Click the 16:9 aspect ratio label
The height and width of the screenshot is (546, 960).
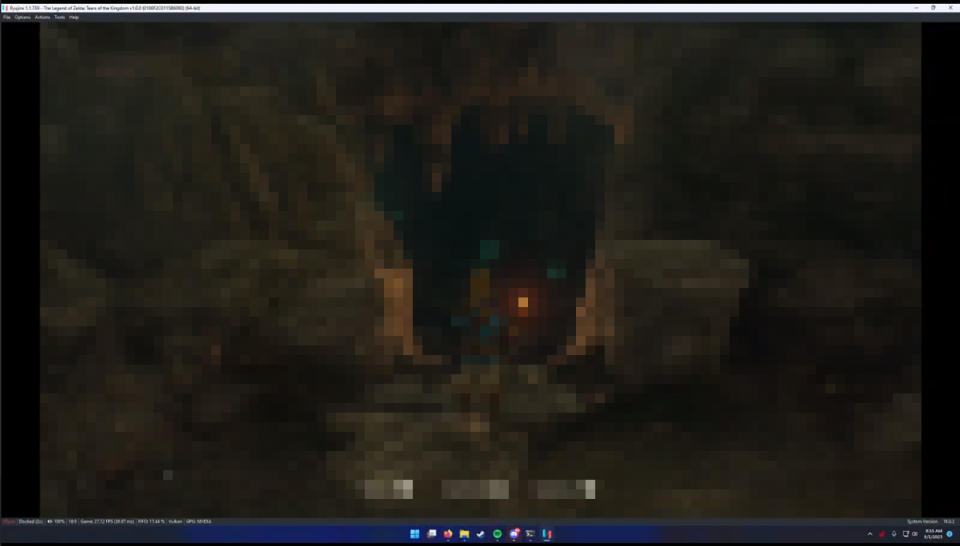pyautogui.click(x=73, y=521)
